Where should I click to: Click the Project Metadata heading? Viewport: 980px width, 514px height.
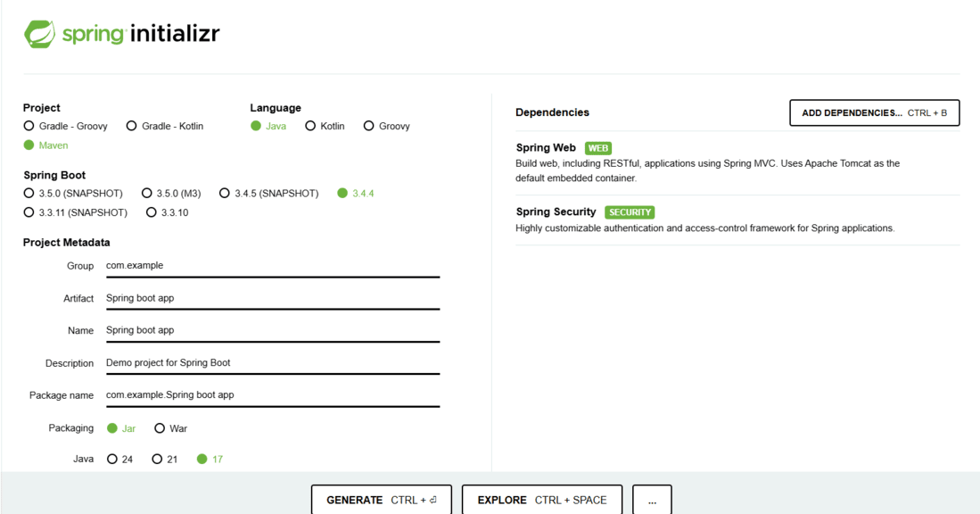[x=66, y=243]
